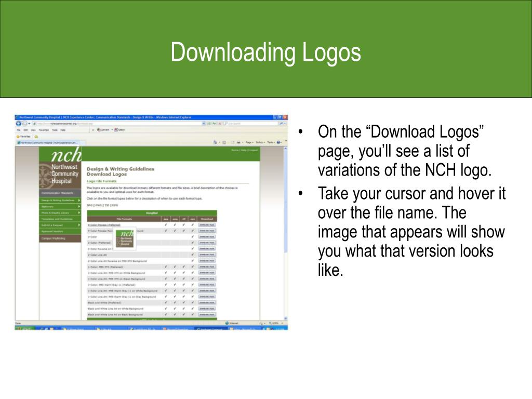Image resolution: width=532 pixels, height=399 pixels.
Task: Click the Home page toolbar icon
Action: (x=215, y=142)
